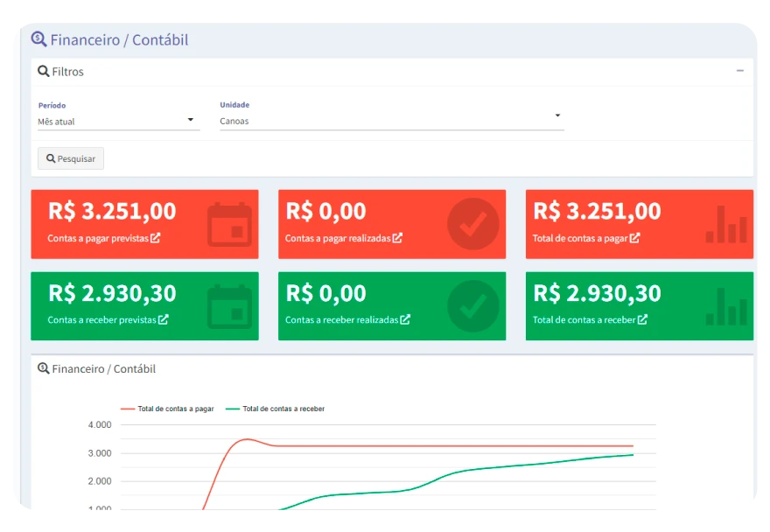This screenshot has height=532, width=770.
Task: Open external link icon for Total de contas a receber
Action: [x=643, y=320]
